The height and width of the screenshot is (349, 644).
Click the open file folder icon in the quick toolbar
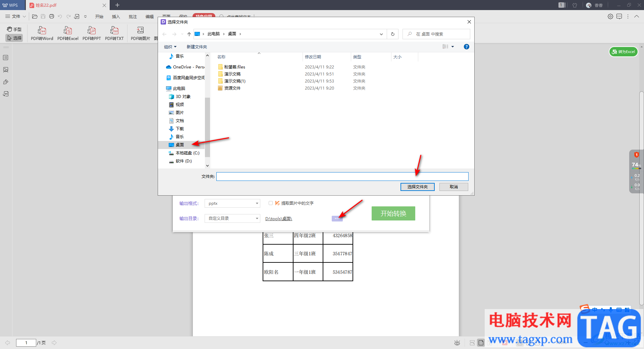35,16
